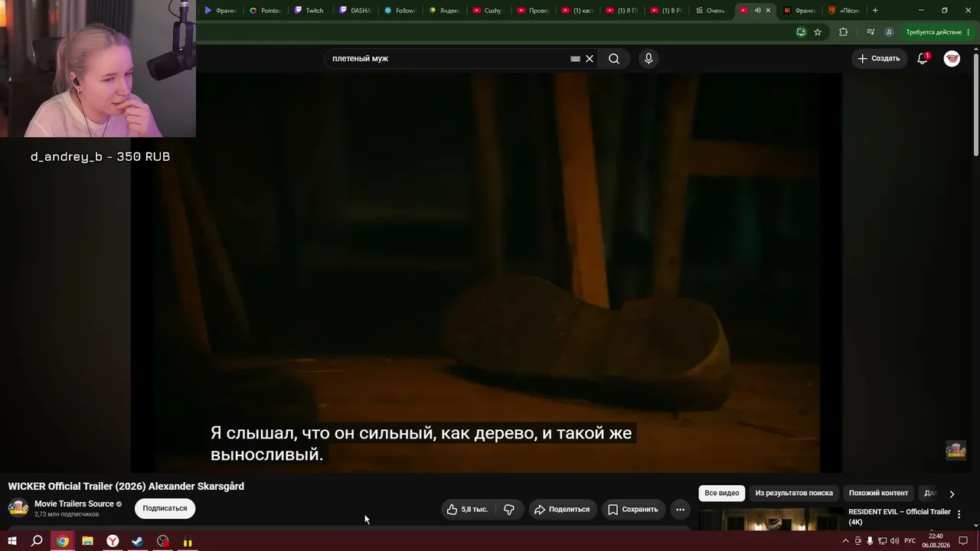Open RESIDENT EVIL – Official Trailer video
Screen dimensions: 980x551
[x=900, y=517]
